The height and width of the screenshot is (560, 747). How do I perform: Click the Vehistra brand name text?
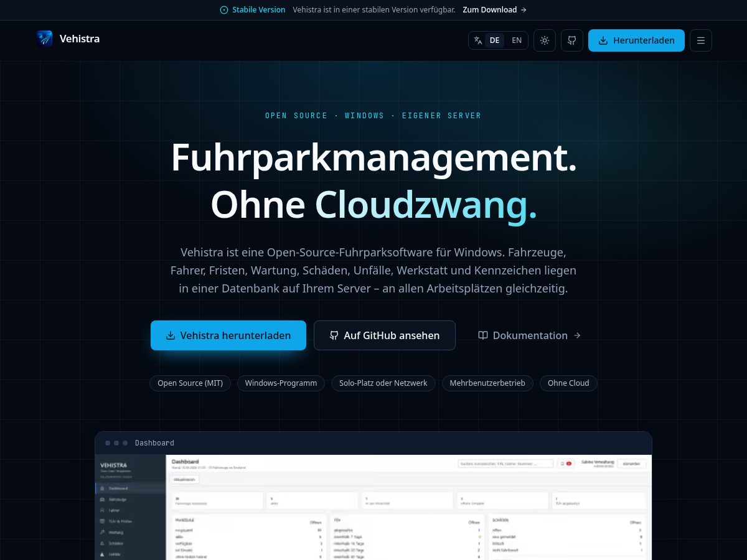[x=80, y=39]
